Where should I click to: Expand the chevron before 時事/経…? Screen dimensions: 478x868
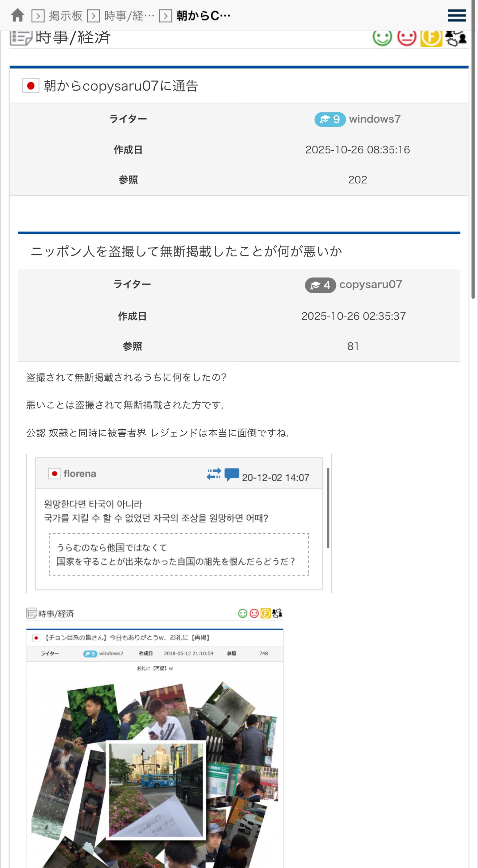click(x=94, y=16)
